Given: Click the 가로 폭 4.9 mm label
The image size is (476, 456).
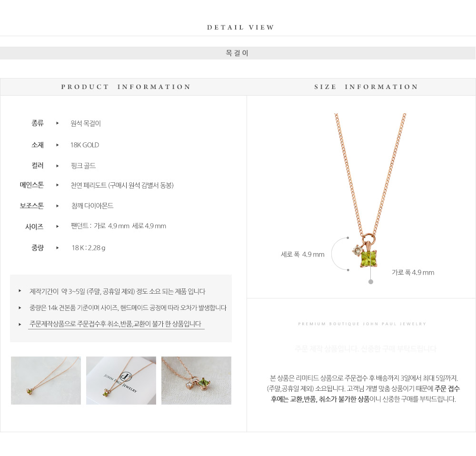Looking at the screenshot, I should pyautogui.click(x=413, y=272).
